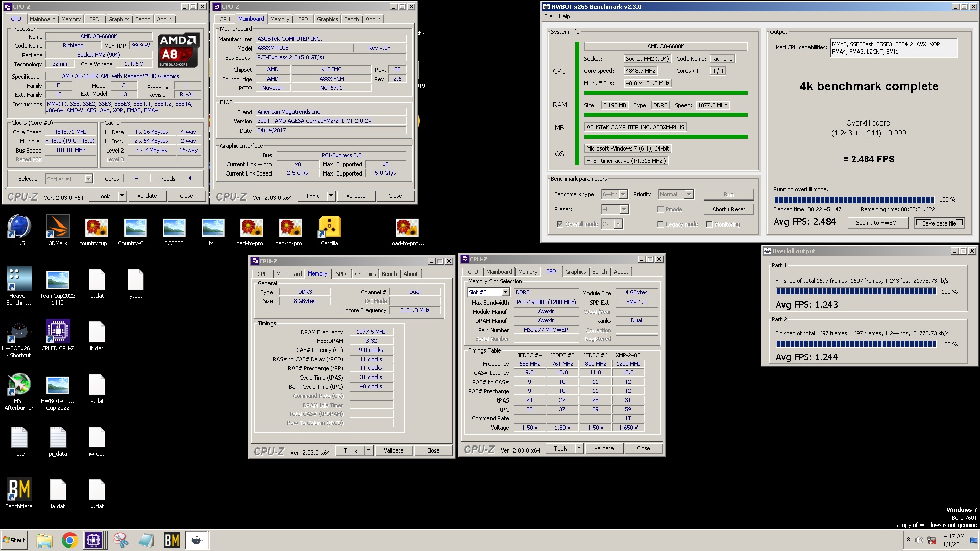Select the it.dat file icon

96,337
